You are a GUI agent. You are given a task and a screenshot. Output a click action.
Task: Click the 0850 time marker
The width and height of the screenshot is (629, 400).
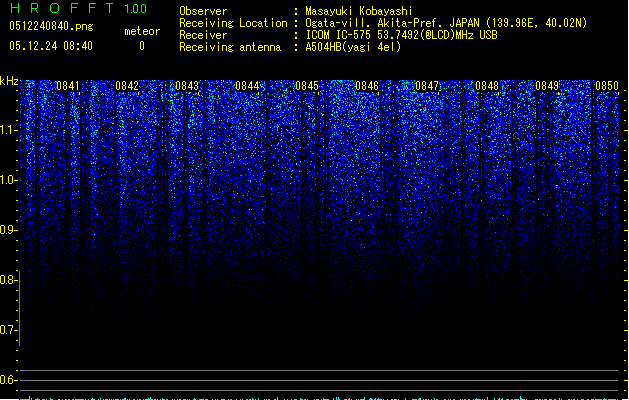click(x=607, y=86)
